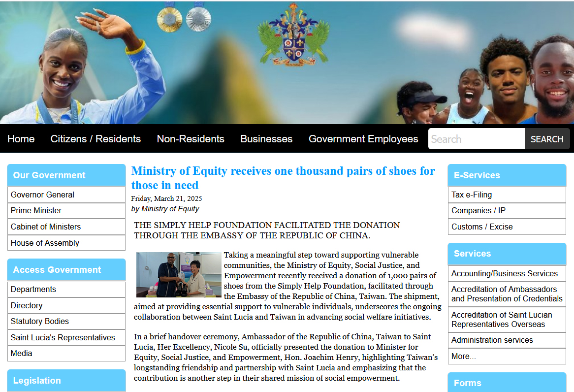Open the Cabinet of Ministers link
The image size is (574, 392).
46,227
